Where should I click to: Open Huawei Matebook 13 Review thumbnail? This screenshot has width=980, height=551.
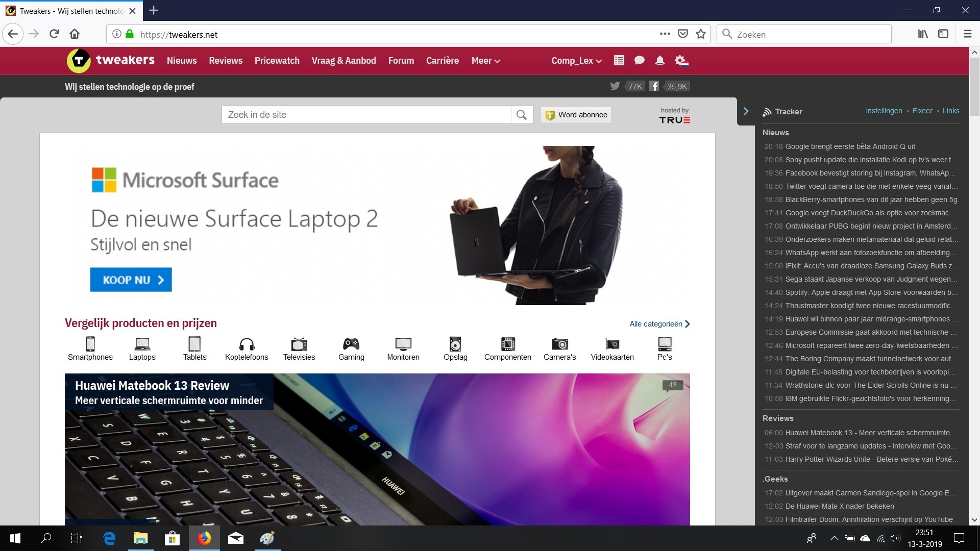coord(377,449)
